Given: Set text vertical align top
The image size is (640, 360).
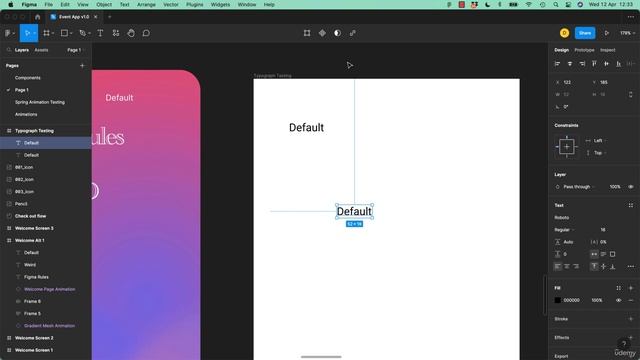Looking at the screenshot, I should click(594, 267).
